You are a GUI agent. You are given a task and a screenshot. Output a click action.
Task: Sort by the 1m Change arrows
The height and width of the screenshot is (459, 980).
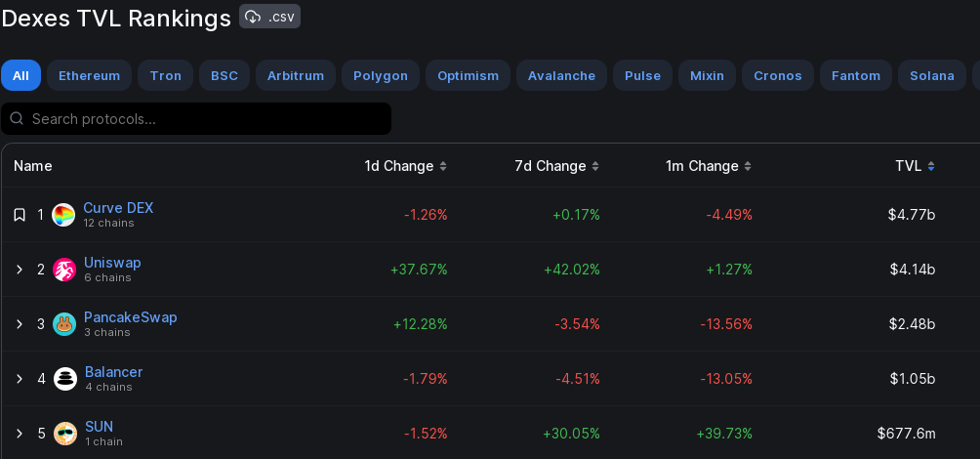click(748, 167)
